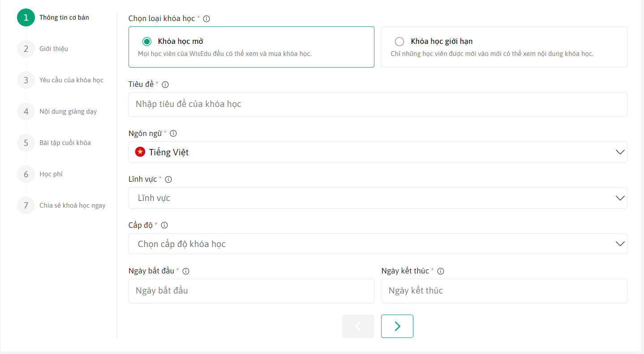The width and height of the screenshot is (644, 354).
Task: Jump to step 6 Học phí
Action: click(x=51, y=174)
